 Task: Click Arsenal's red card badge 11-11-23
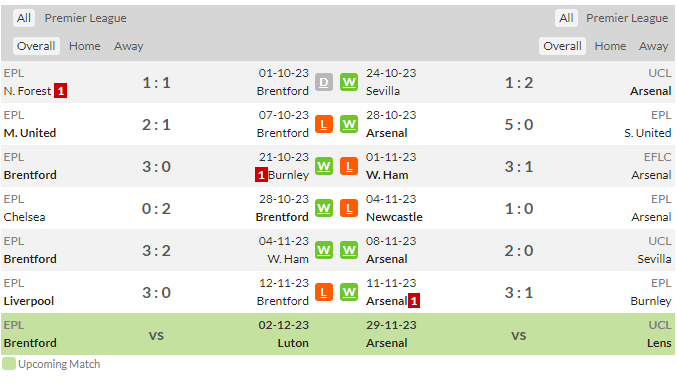[414, 301]
